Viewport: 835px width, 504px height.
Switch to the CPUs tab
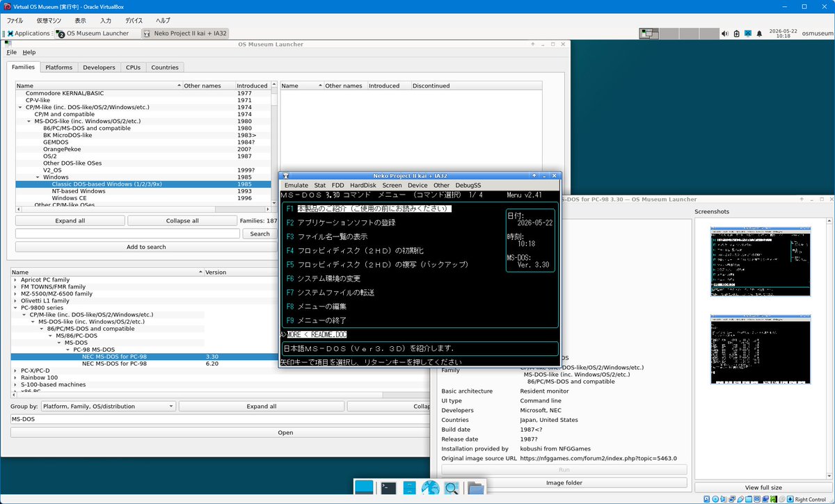(133, 67)
